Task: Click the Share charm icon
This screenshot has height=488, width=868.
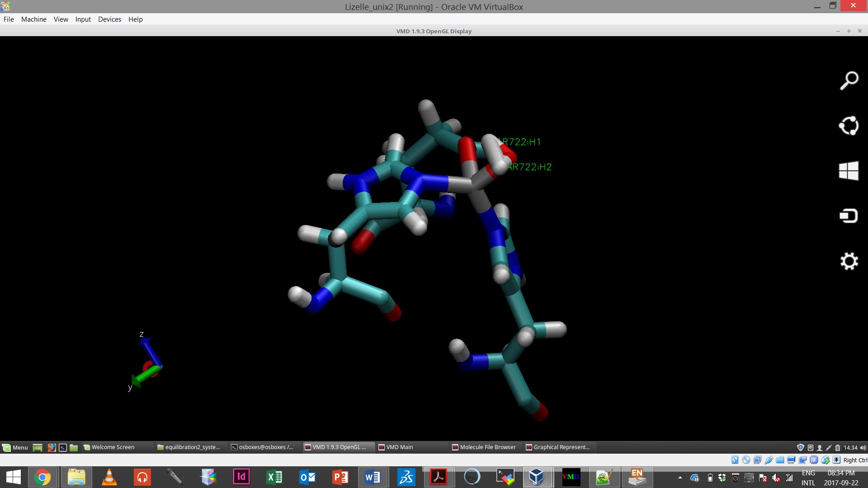Action: 849,126
